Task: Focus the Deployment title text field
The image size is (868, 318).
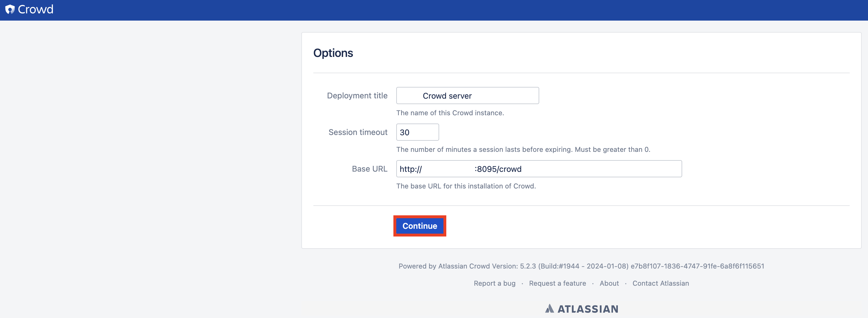Action: coord(467,96)
